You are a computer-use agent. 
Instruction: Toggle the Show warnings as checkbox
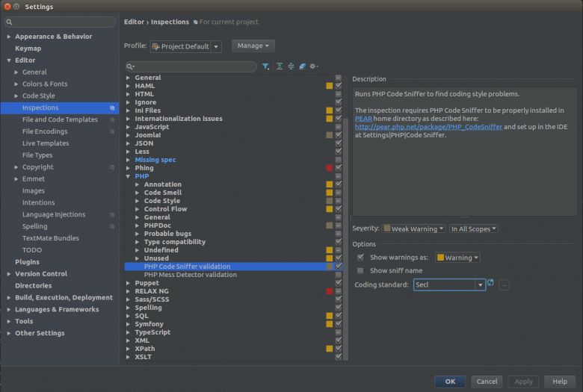(360, 257)
